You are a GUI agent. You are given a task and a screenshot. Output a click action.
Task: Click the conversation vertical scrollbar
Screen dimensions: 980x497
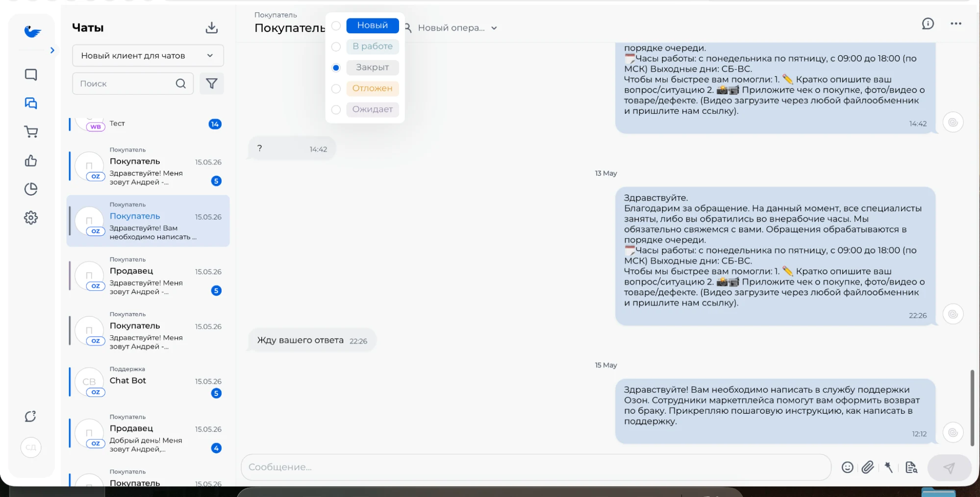pyautogui.click(x=972, y=408)
